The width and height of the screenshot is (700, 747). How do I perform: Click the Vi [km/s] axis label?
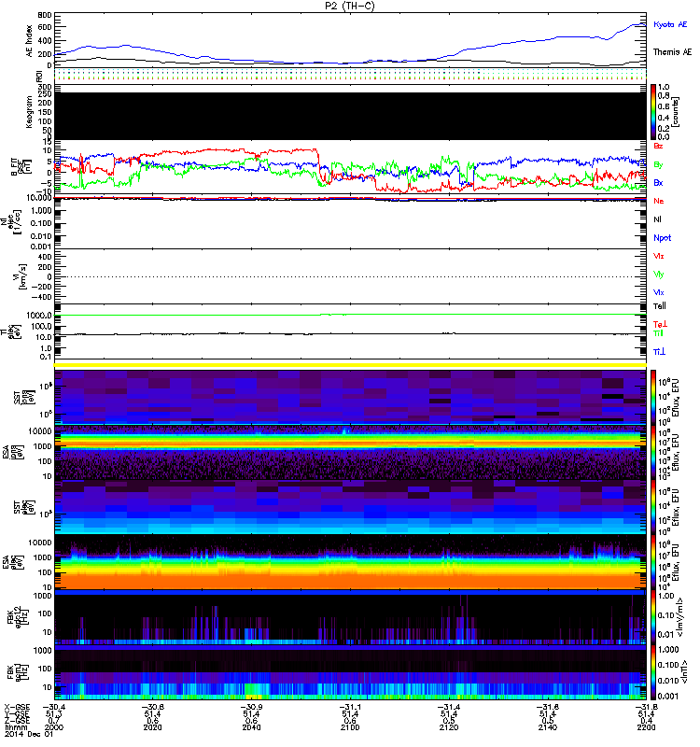click(x=21, y=276)
